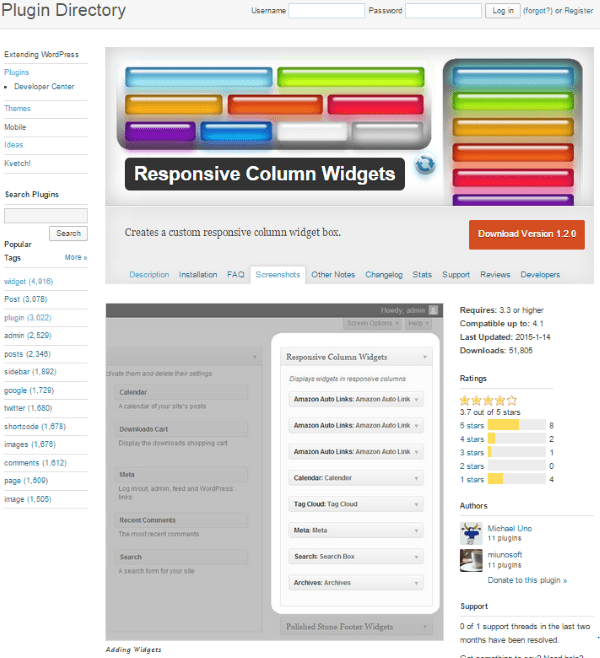Click the Username input field
The width and height of the screenshot is (600, 658).
coord(325,11)
